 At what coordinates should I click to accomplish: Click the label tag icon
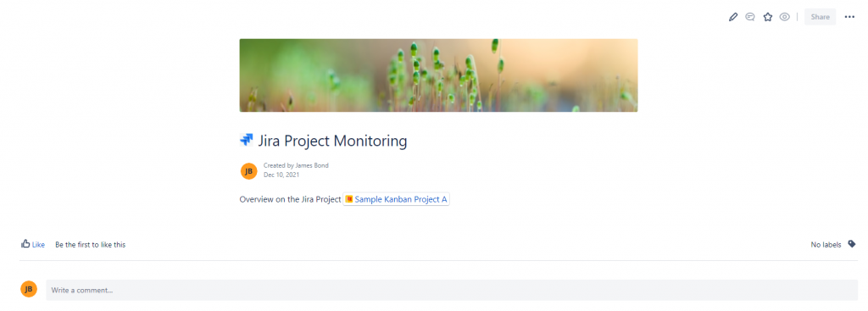point(852,243)
